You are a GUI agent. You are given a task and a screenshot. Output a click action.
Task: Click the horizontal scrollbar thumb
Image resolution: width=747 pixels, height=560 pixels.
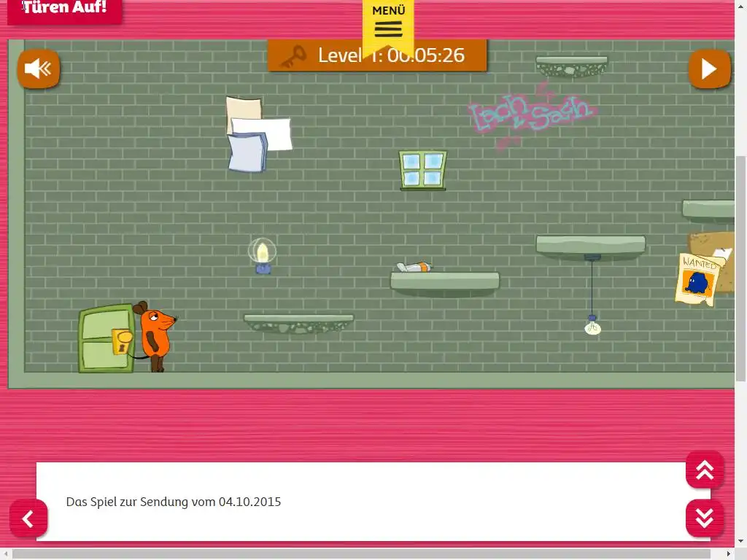[361, 554]
